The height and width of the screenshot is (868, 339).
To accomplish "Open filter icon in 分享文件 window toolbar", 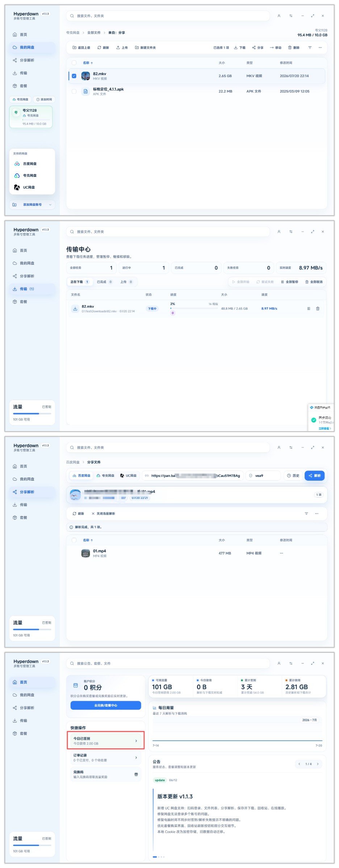I will pyautogui.click(x=306, y=514).
